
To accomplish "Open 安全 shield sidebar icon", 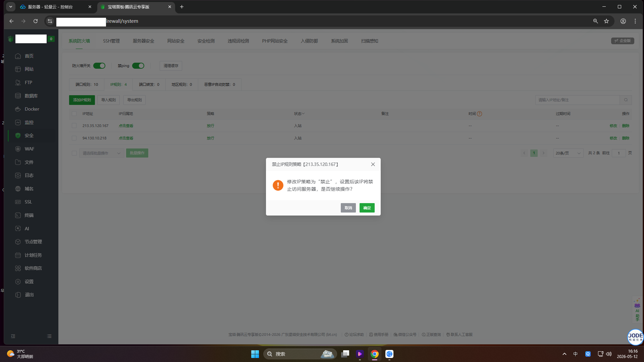I will click(18, 135).
